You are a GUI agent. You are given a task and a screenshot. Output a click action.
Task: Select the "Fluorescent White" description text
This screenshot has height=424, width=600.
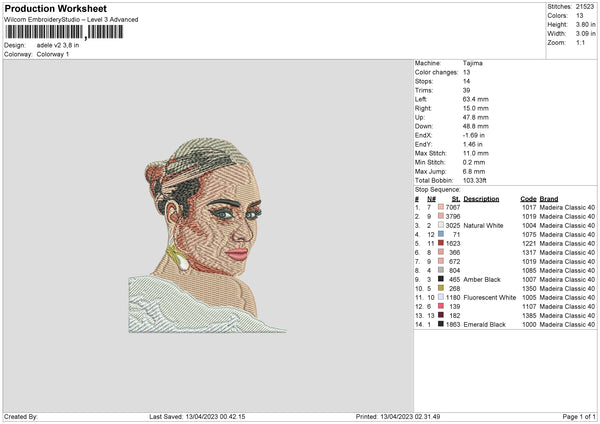pos(489,297)
